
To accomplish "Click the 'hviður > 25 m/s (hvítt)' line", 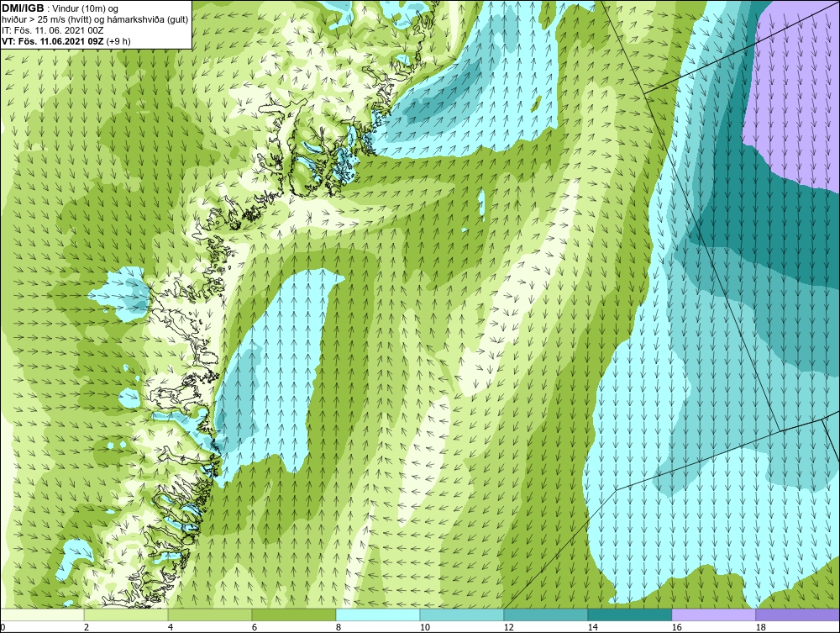I will (45, 19).
